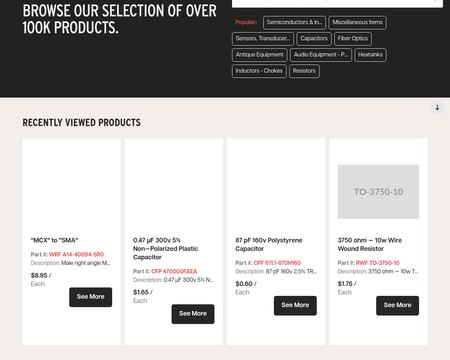Open part link RWF TO-3750-10

pos(378,263)
